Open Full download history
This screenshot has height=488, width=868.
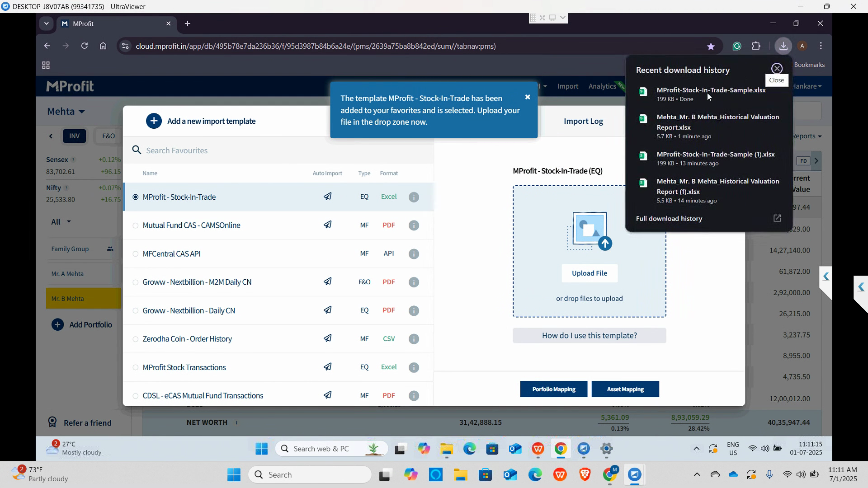(x=669, y=219)
